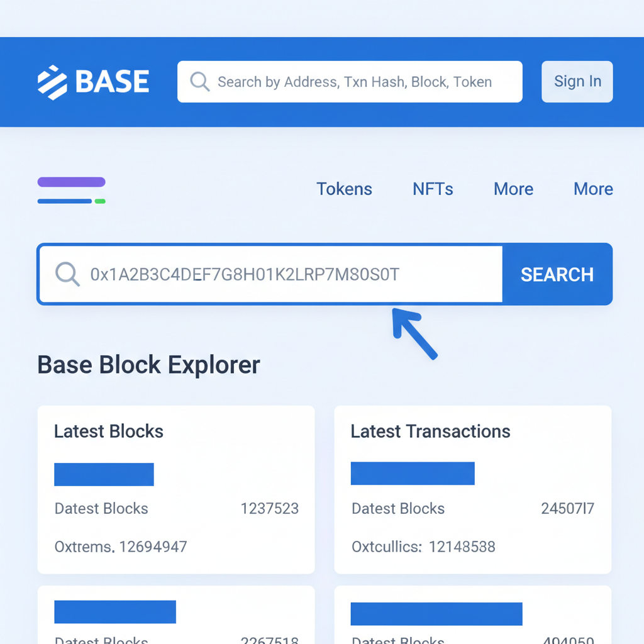The width and height of the screenshot is (644, 644).
Task: Click the Latest Transactions heading
Action: pos(430,431)
